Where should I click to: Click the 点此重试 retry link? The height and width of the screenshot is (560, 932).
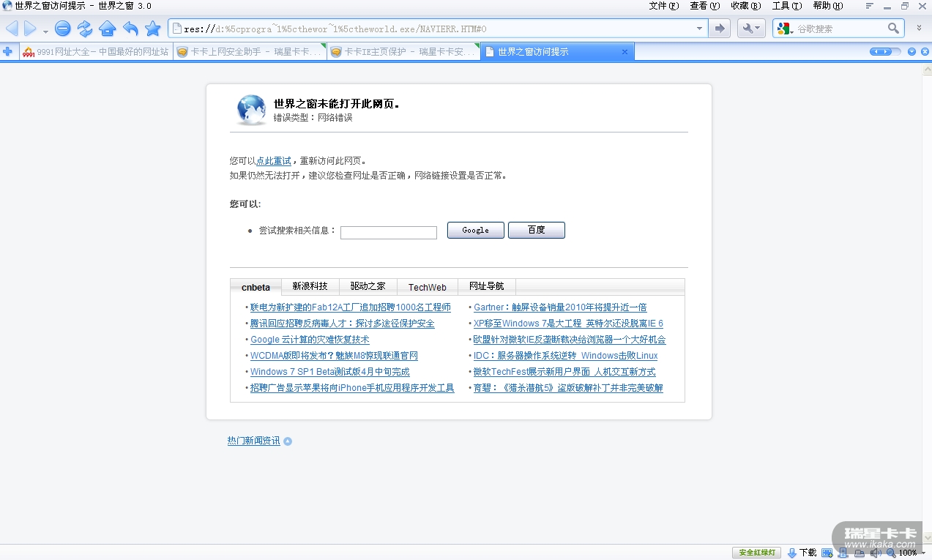click(x=274, y=161)
